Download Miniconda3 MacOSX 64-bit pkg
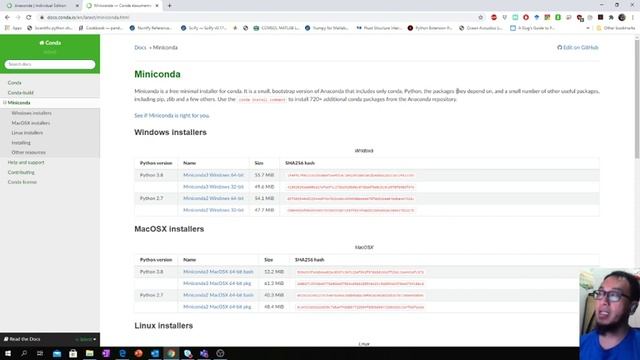640x360 pixels. click(x=217, y=283)
